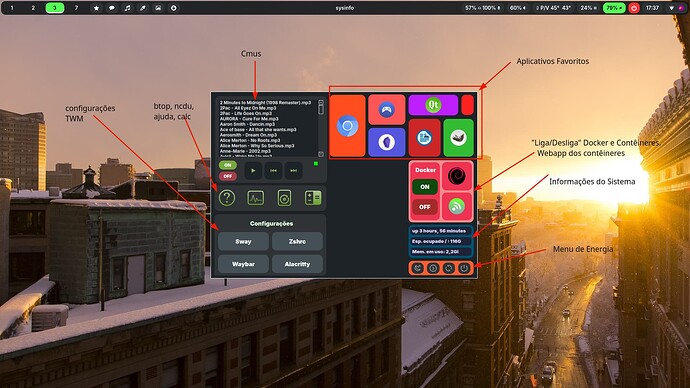This screenshot has width=690, height=388.
Task: Click the playlist scrollbar down arrow
Action: 321,154
